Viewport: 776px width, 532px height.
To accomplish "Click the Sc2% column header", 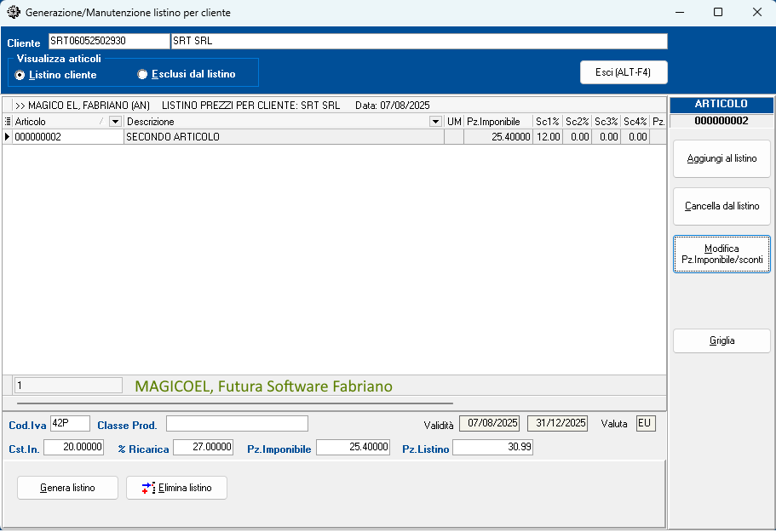I will click(577, 122).
